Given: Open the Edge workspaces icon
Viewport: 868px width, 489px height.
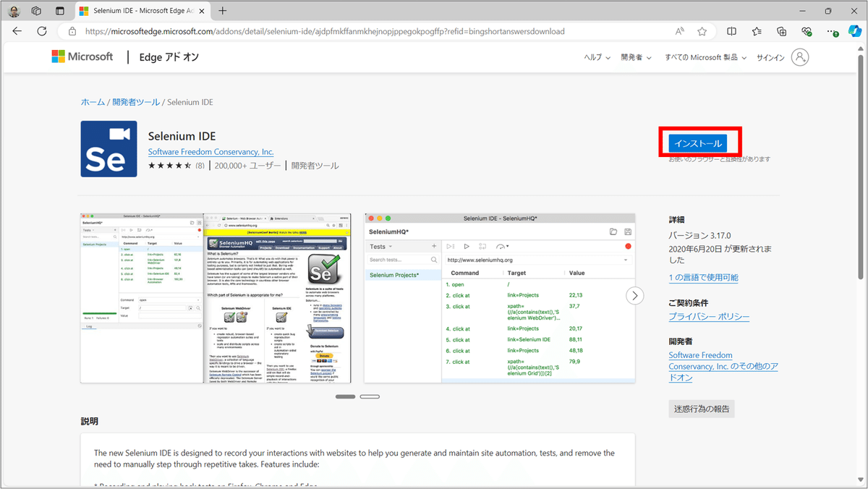Looking at the screenshot, I should (x=36, y=11).
